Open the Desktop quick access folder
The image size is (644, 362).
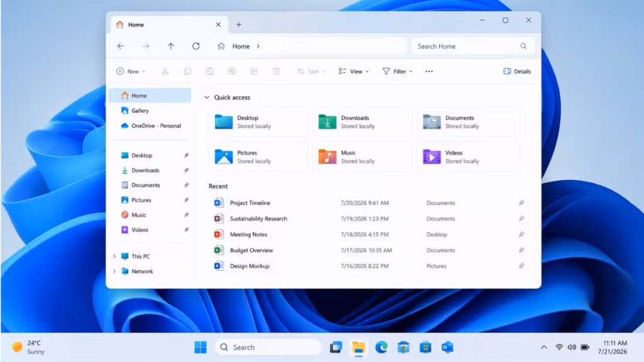click(258, 122)
